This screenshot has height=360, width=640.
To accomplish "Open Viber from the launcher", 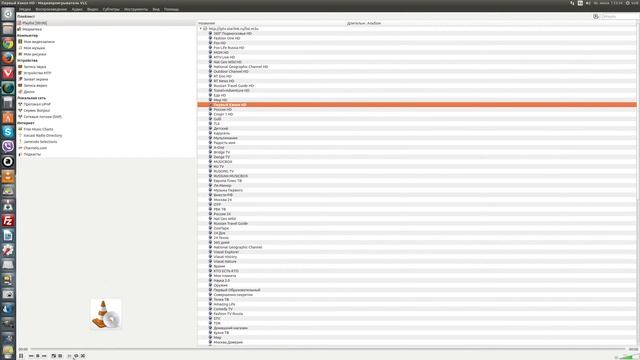I will (8, 147).
